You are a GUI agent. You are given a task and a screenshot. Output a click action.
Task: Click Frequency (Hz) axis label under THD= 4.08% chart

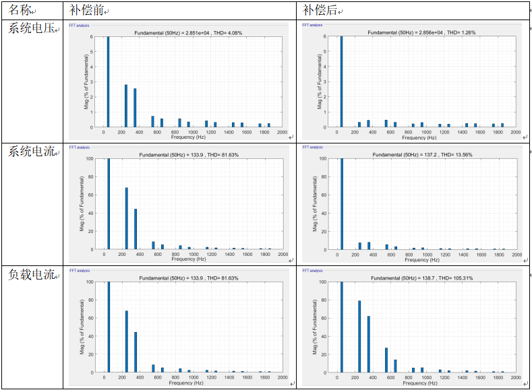point(191,137)
